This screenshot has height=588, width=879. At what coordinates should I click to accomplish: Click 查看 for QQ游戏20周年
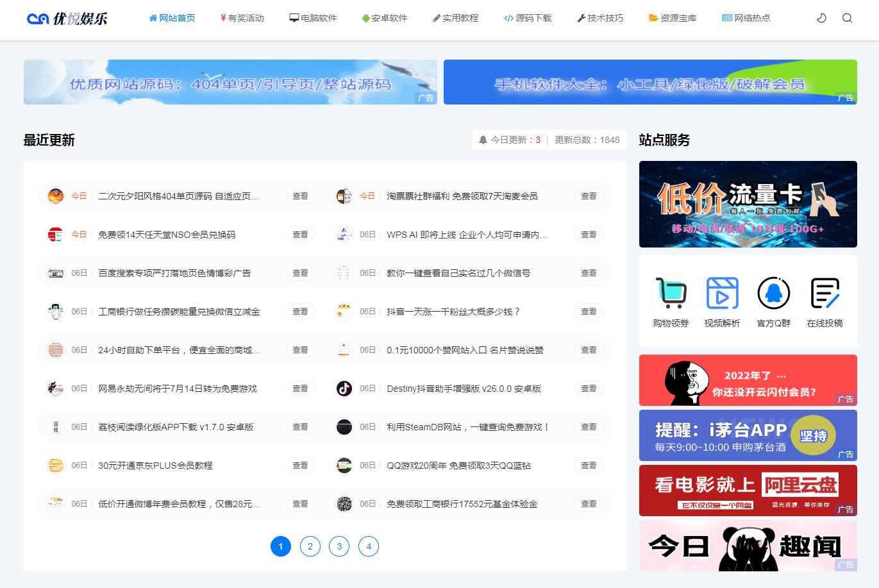(x=589, y=466)
